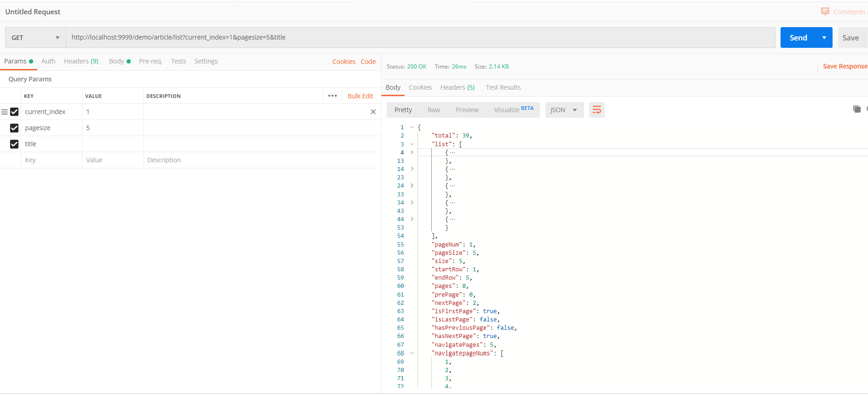Screen dimensions: 868x395
Task: Open the Test Results tab
Action: click(503, 87)
